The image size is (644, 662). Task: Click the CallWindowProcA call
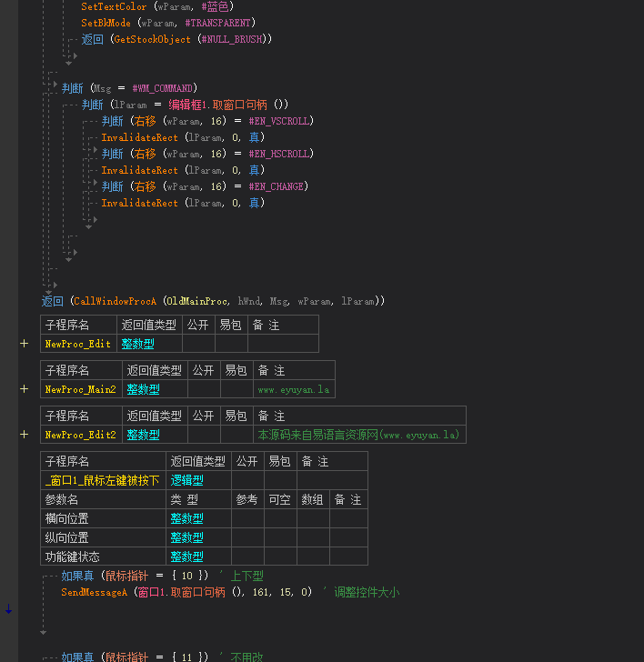pyautogui.click(x=115, y=301)
